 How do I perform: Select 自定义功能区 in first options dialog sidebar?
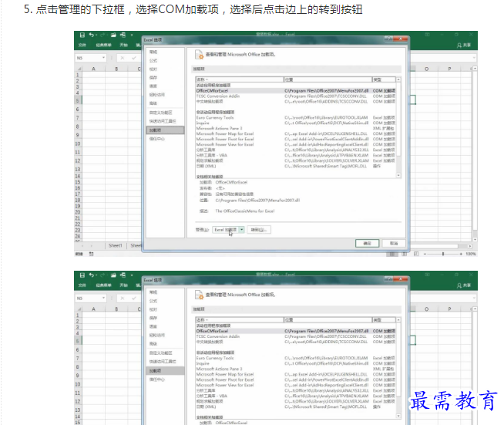click(161, 113)
